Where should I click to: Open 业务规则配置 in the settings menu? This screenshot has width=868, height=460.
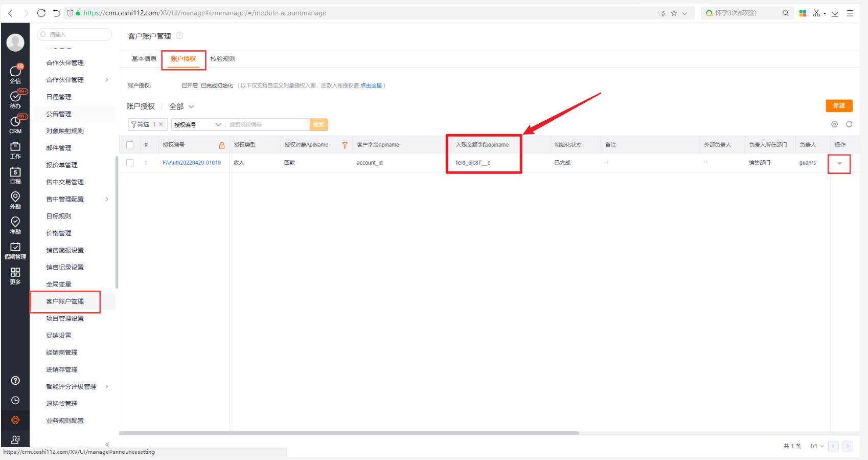click(x=65, y=421)
